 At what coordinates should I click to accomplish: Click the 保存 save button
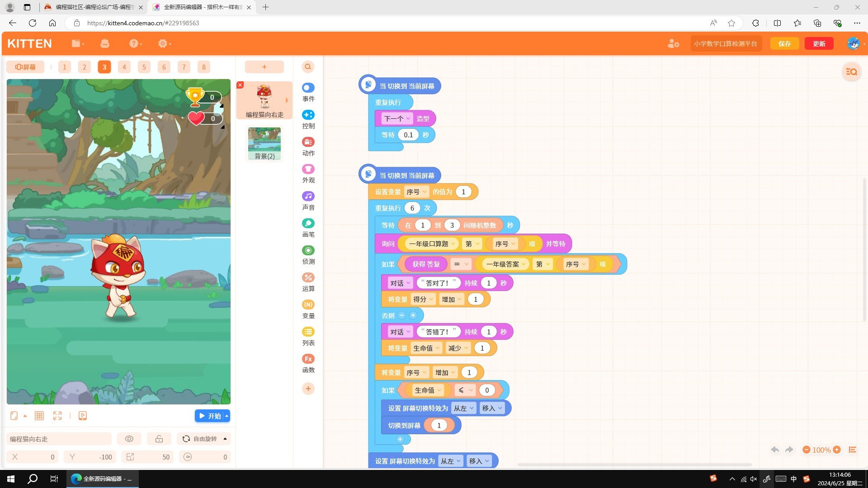coord(784,43)
